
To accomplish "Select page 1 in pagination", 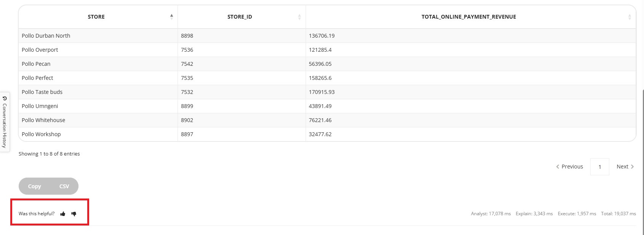I will click(x=599, y=167).
